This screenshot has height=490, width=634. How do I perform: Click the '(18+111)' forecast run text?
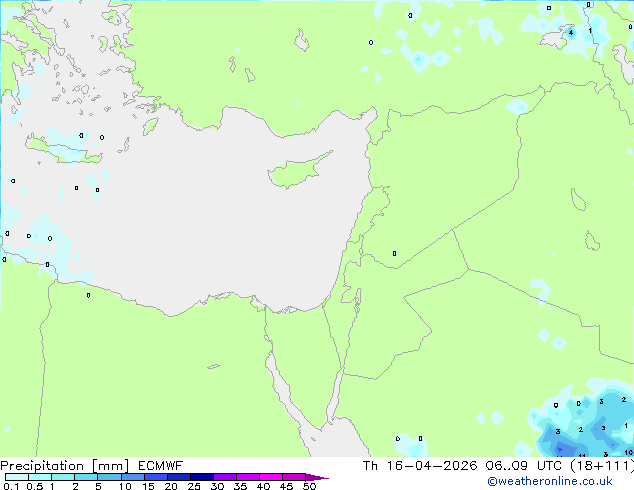602,466
